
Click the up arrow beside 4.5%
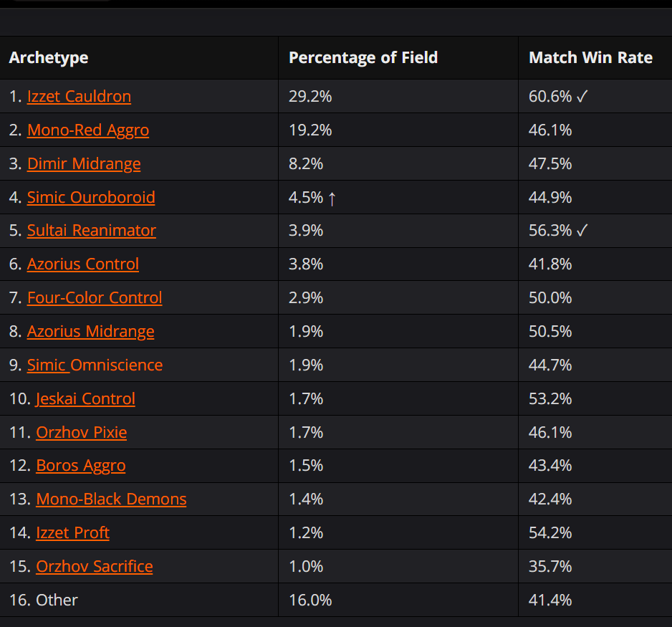(332, 198)
